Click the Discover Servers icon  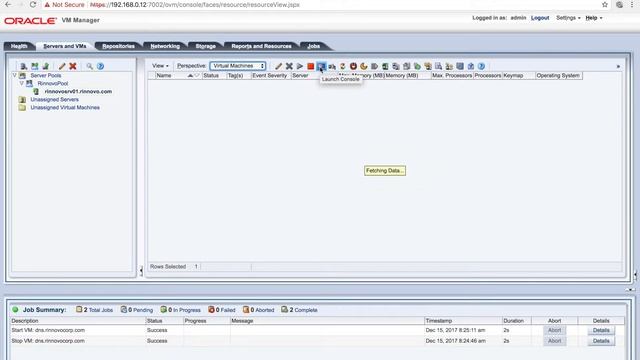coord(24,66)
